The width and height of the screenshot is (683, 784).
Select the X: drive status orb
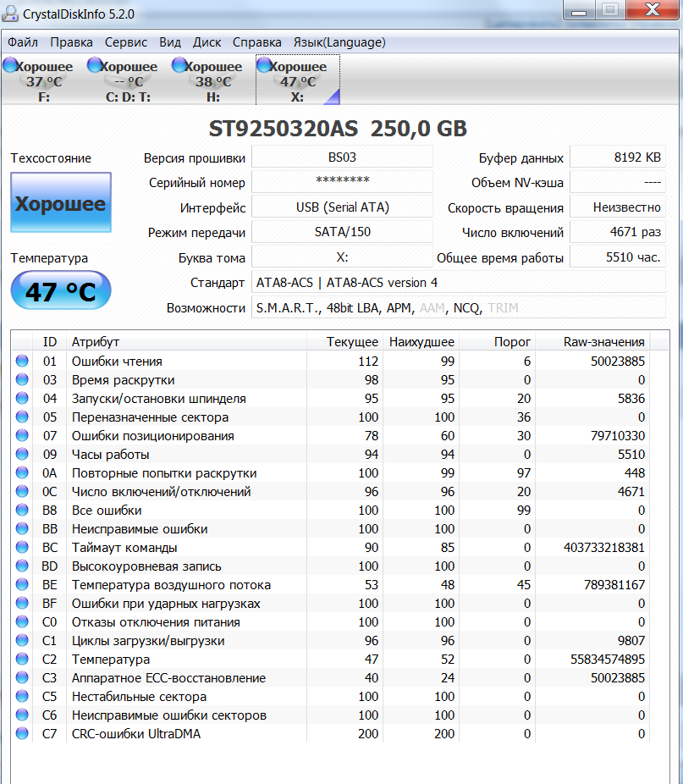coord(263,65)
